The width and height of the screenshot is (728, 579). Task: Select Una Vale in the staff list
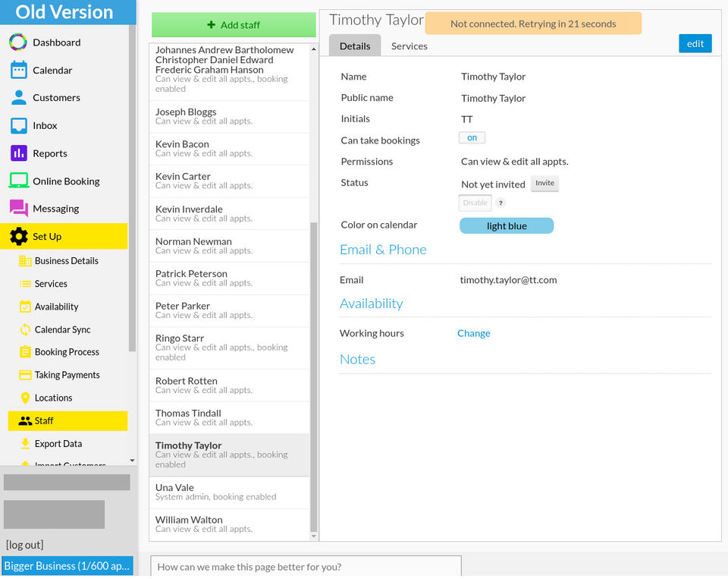click(229, 493)
